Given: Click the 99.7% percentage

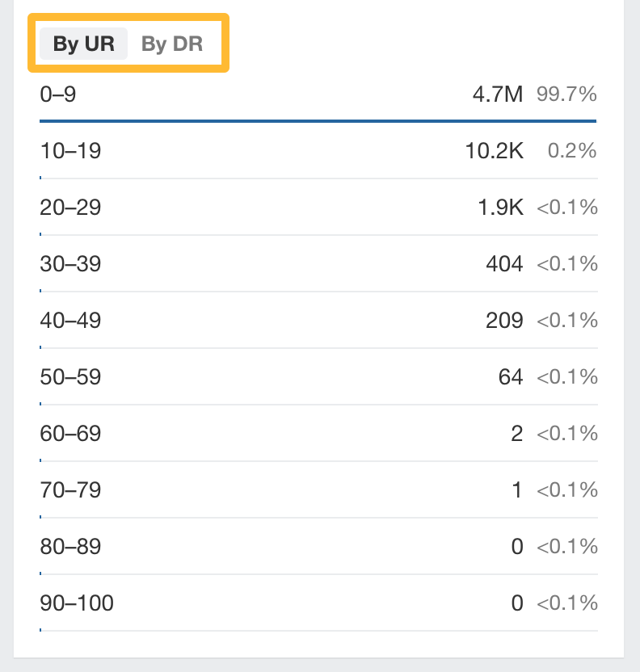Looking at the screenshot, I should [x=566, y=94].
